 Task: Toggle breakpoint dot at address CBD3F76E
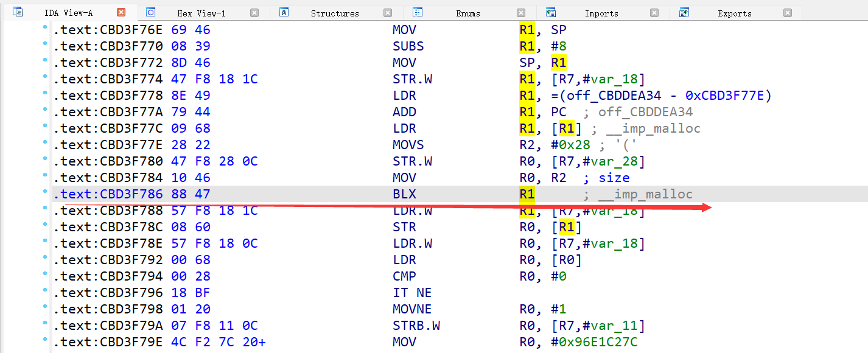(45, 29)
